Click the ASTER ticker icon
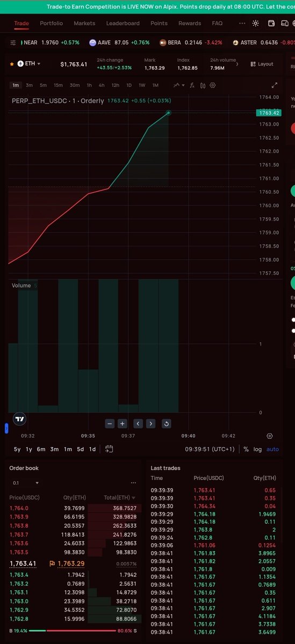This screenshot has height=644, width=295. 235,42
